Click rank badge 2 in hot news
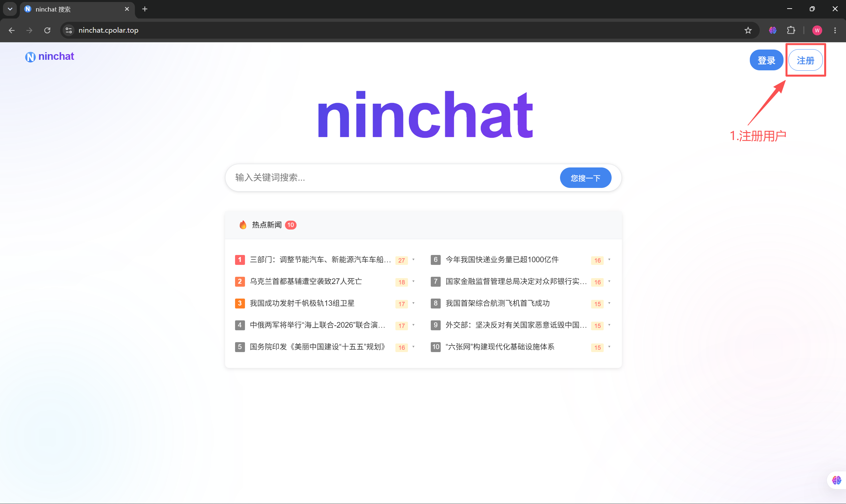This screenshot has width=846, height=504. pyautogui.click(x=240, y=281)
